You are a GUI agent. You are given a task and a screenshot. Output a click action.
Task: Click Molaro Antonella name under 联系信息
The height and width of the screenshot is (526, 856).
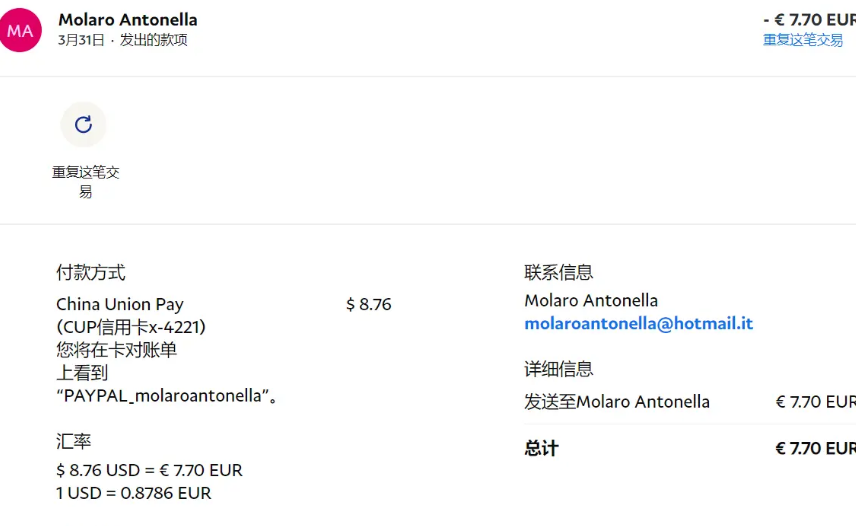pyautogui.click(x=591, y=301)
